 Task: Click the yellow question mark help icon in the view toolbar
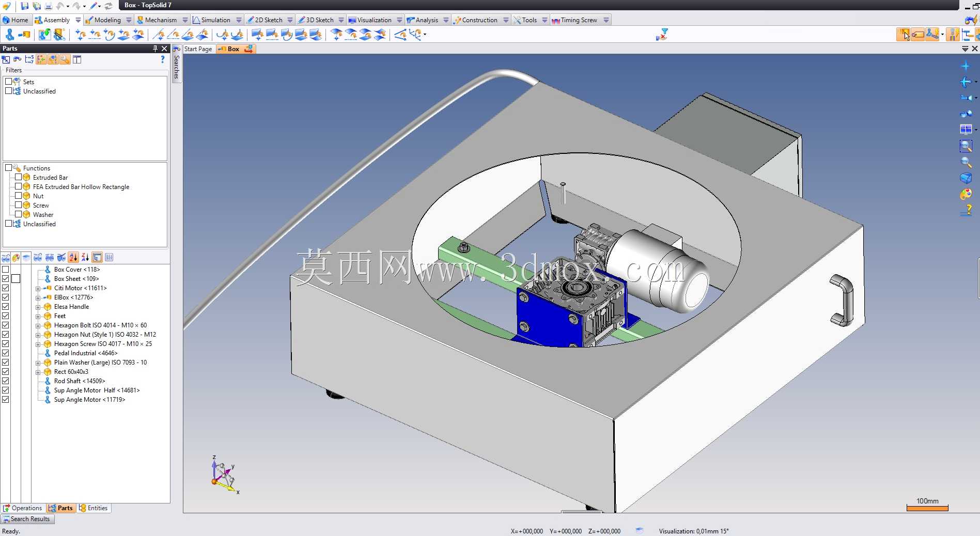[x=966, y=210]
